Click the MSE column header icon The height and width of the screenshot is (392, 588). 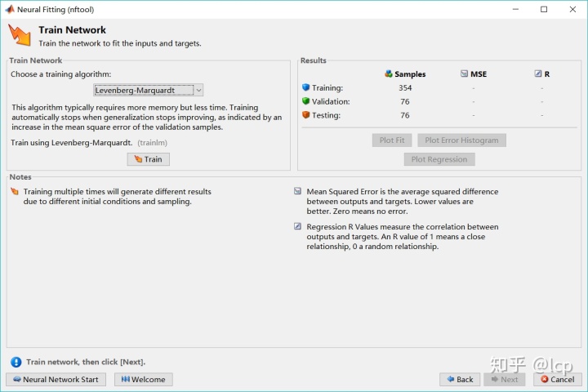tap(464, 73)
